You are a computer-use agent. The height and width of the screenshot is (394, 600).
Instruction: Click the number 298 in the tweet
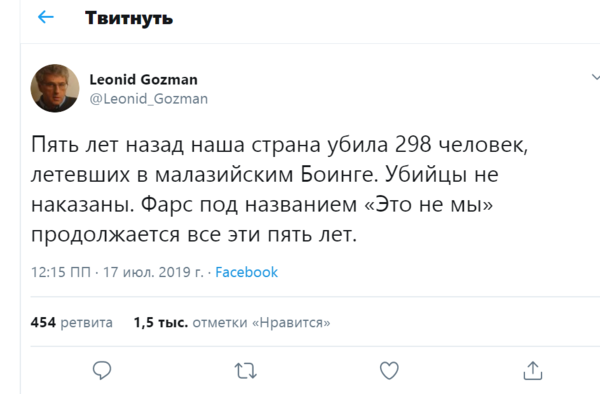(x=413, y=145)
